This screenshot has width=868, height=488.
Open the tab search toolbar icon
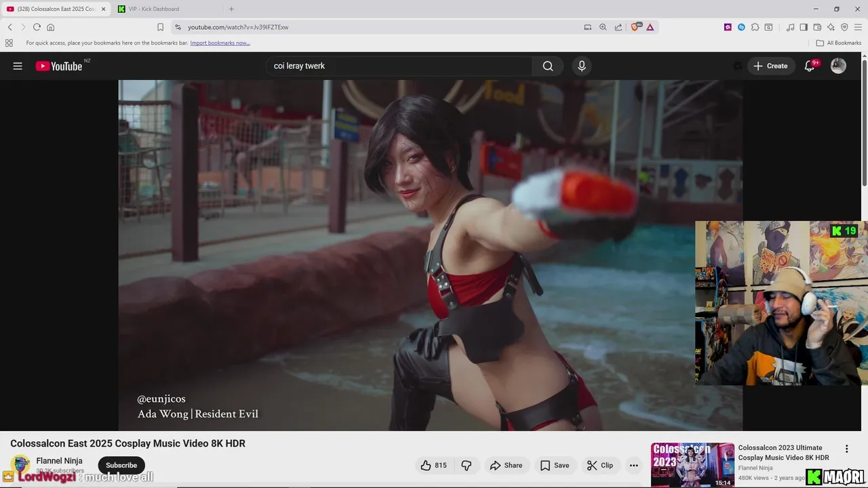tap(768, 27)
